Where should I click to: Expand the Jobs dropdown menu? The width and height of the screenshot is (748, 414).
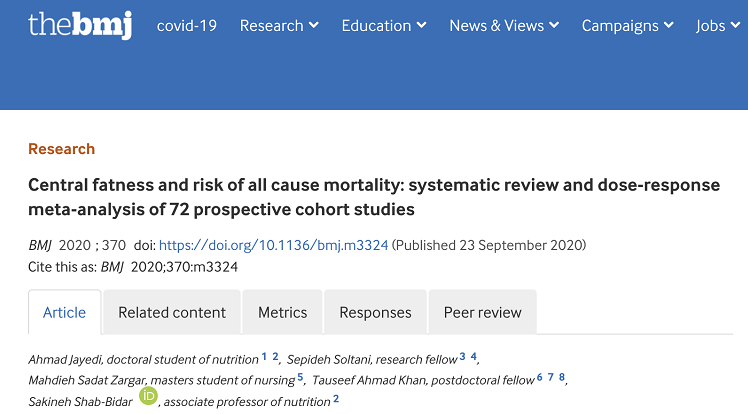coord(718,26)
